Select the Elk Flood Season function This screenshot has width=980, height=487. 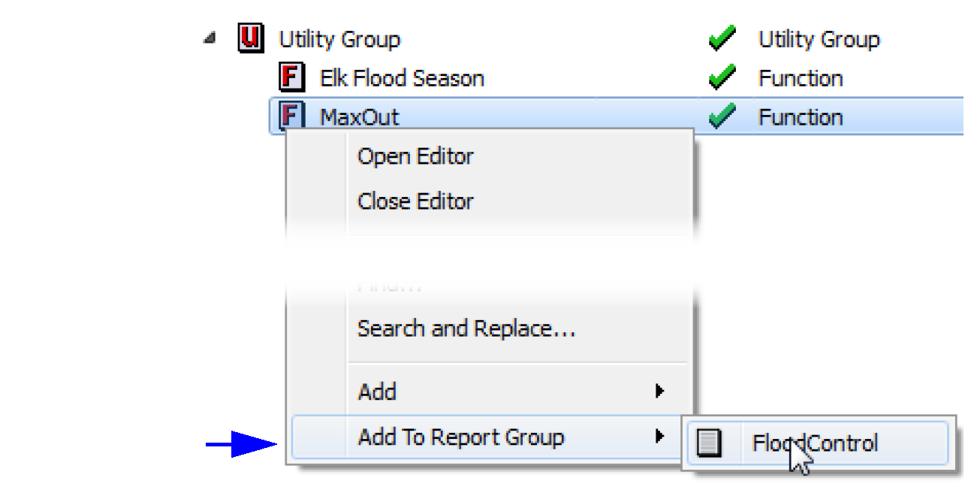click(x=402, y=78)
